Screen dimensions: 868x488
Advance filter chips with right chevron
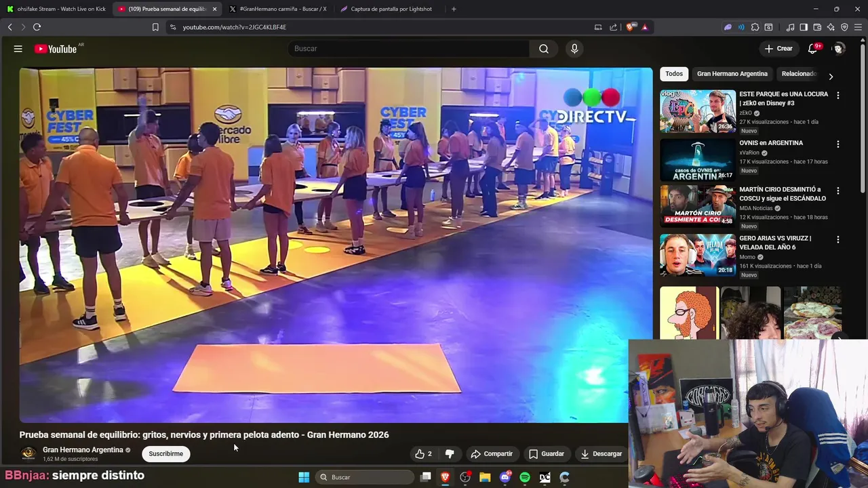click(831, 77)
